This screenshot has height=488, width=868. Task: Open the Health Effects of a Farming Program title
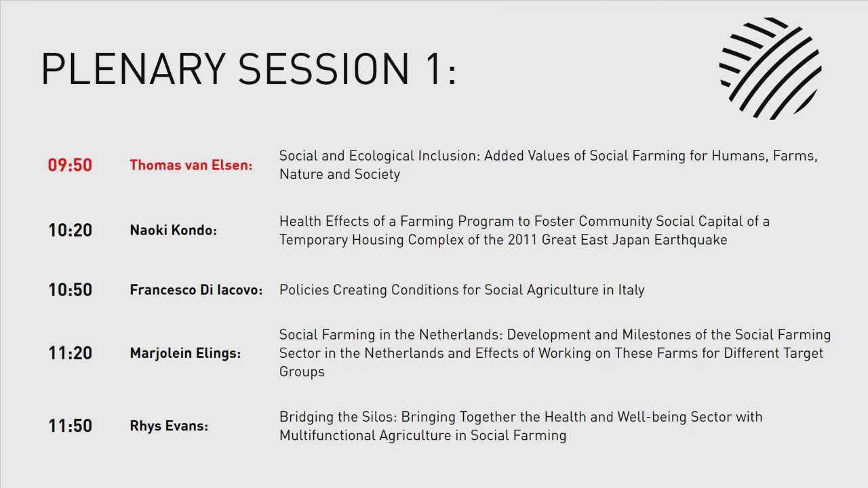(x=524, y=222)
